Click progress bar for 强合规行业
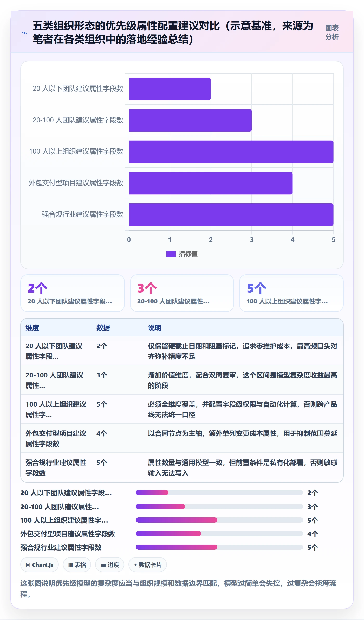Viewport: 364px width, 620px height. coord(219,547)
